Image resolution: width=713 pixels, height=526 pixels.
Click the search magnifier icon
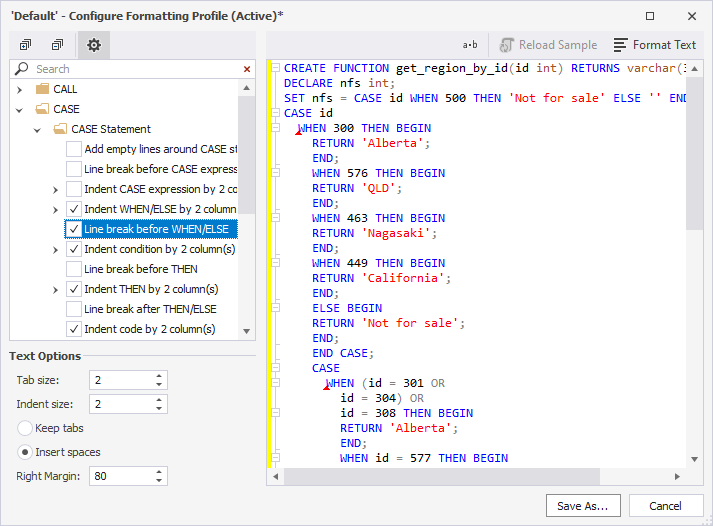21,69
